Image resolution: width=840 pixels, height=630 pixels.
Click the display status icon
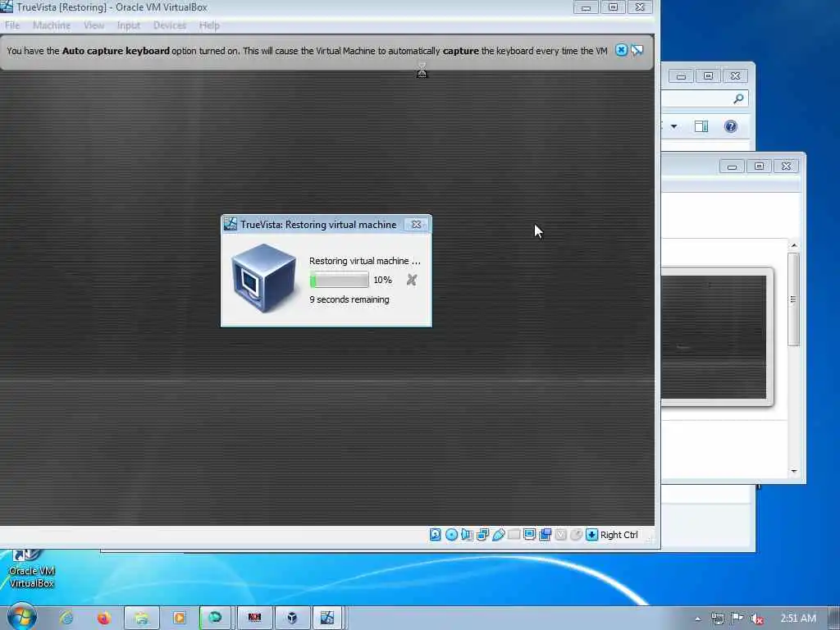tap(529, 535)
